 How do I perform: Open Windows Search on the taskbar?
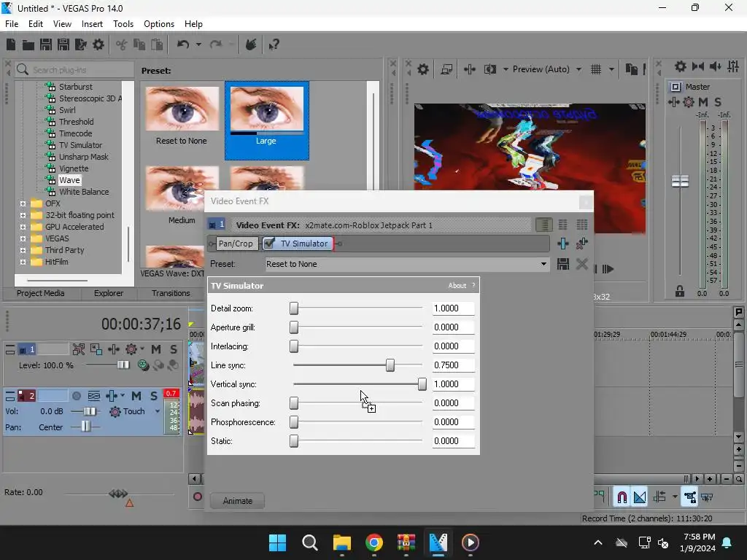(309, 542)
